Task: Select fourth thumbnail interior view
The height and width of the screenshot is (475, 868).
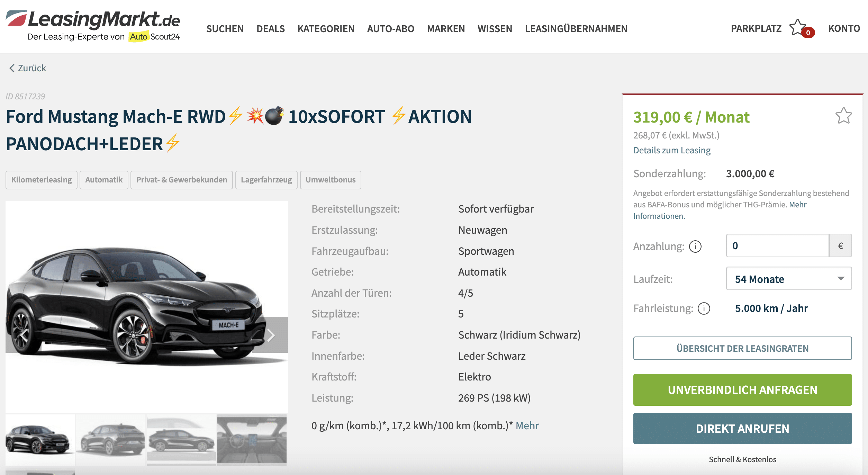Action: click(252, 440)
